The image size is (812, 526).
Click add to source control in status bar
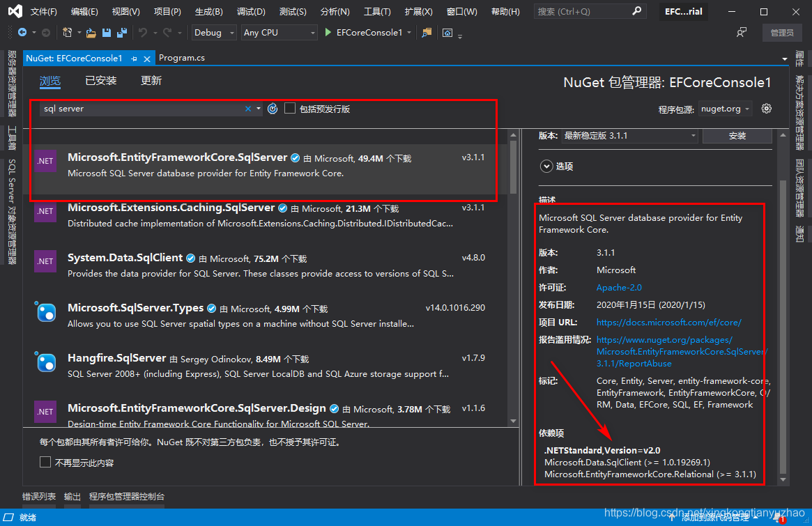click(714, 517)
